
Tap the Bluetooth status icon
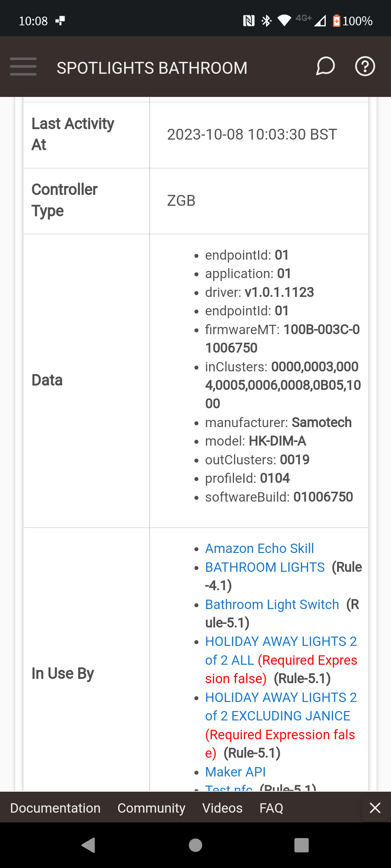click(x=267, y=21)
